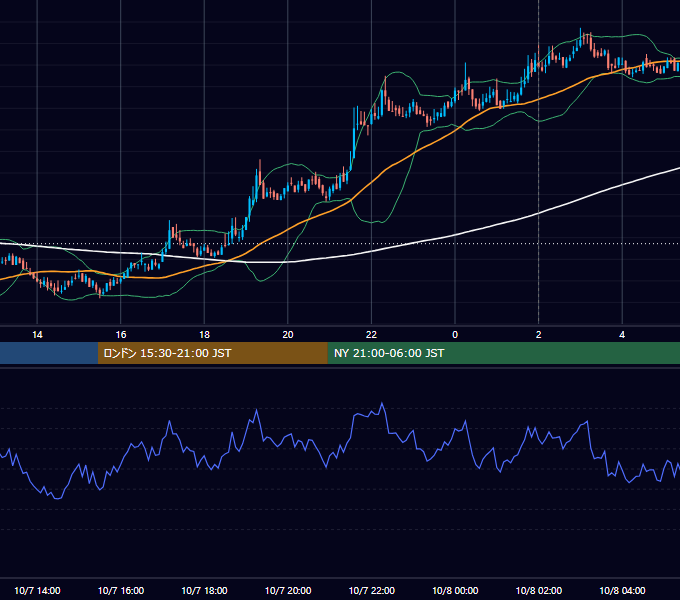
Task: Click the 10/8 04:00 date label
Action: 622,590
